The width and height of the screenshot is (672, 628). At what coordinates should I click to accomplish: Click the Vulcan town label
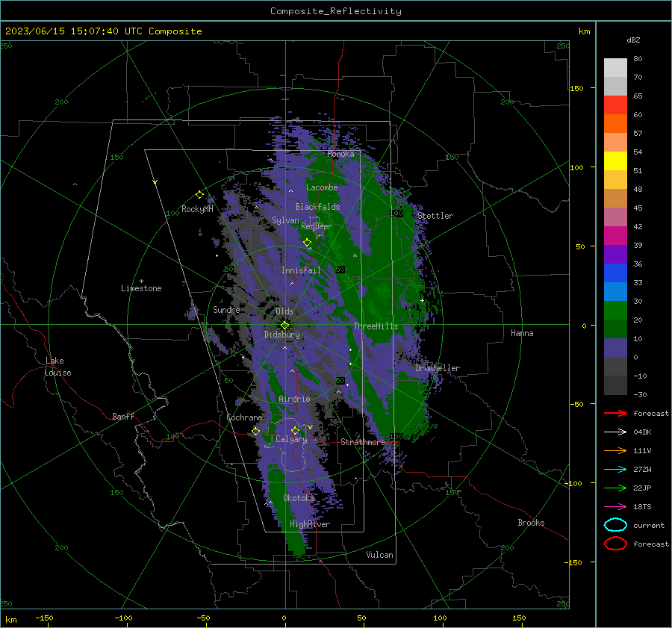click(380, 555)
